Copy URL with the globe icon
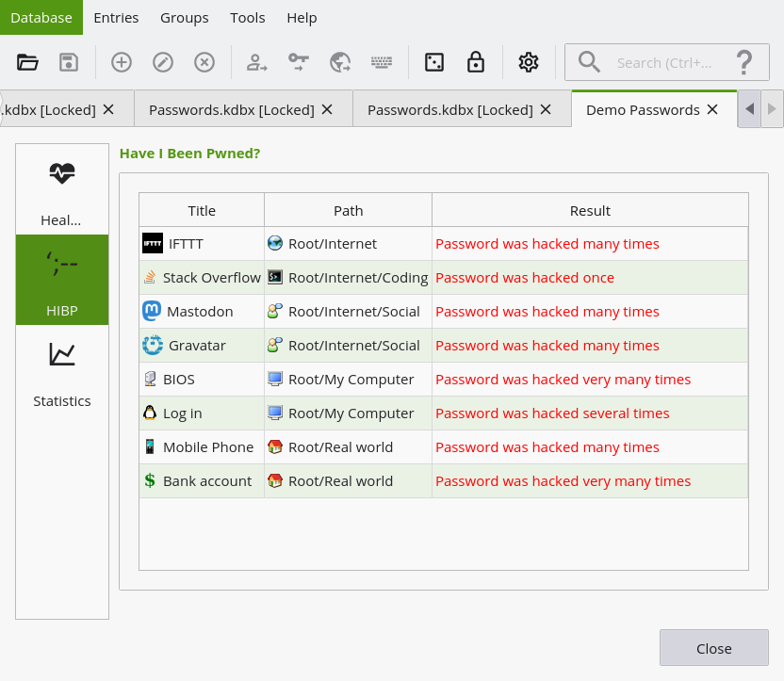The image size is (784, 681). click(x=340, y=62)
